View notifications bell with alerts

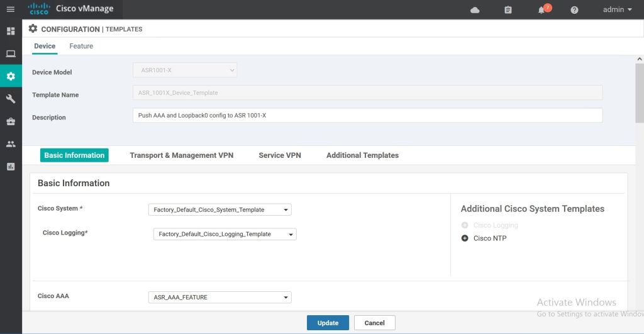point(541,10)
